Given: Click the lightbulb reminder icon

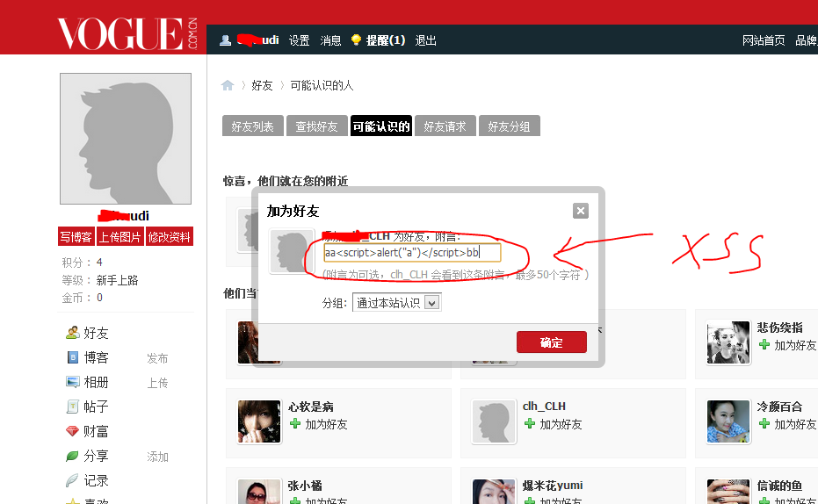Looking at the screenshot, I should pyautogui.click(x=356, y=40).
